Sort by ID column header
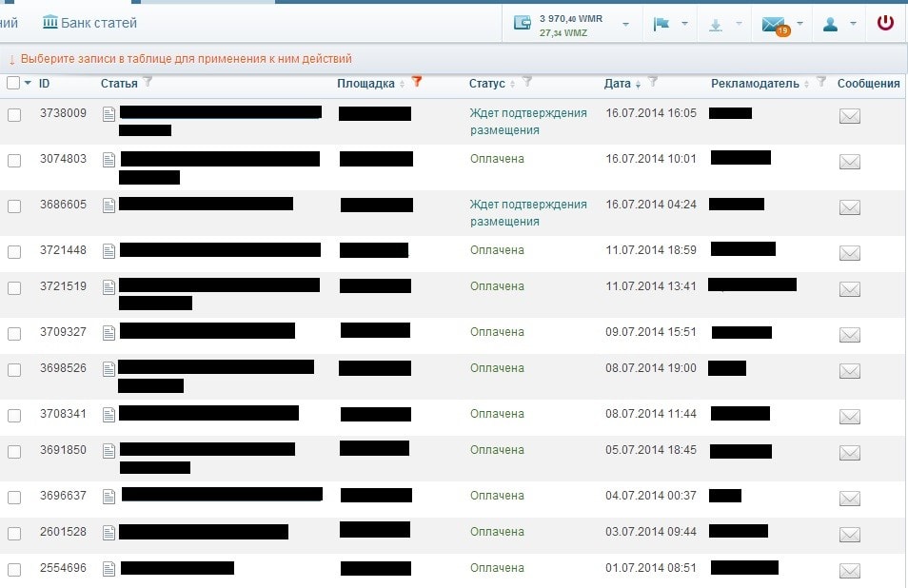Viewport: 908px width, 588px height. pyautogui.click(x=44, y=84)
